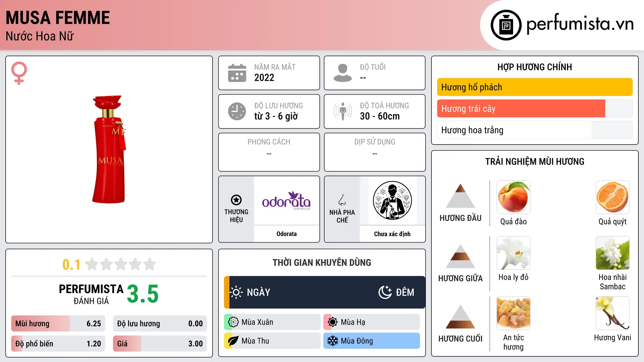Viewport: 644px width, 362px height.
Task: Click the sun icon for Mùa Hạ
Action: (333, 322)
